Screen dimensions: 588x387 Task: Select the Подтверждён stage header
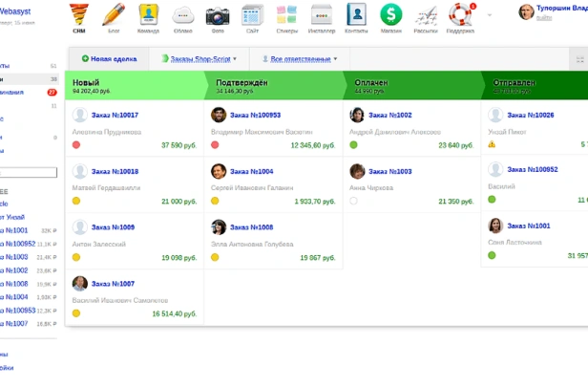tap(241, 83)
